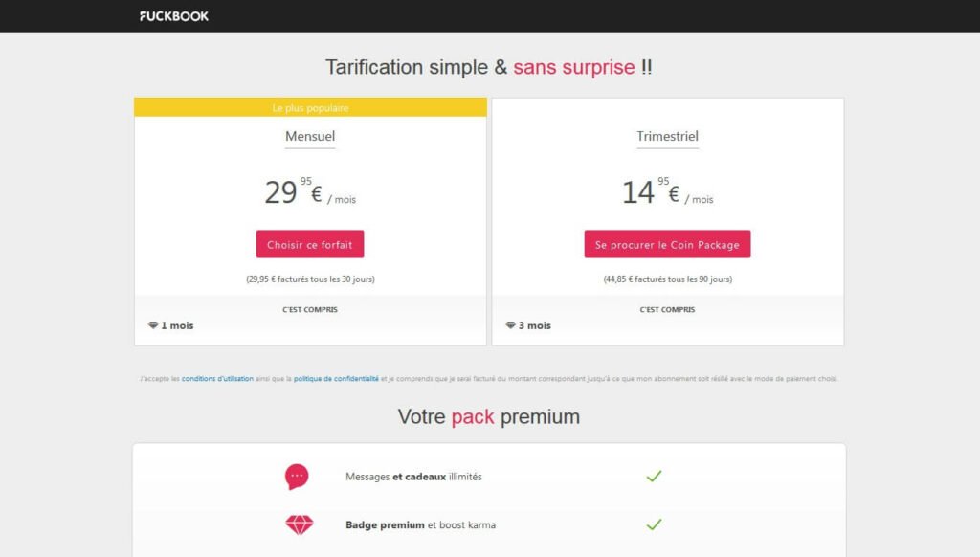Click the diamond icon beside 3 mois
The height and width of the screenshot is (557, 980).
(x=511, y=325)
